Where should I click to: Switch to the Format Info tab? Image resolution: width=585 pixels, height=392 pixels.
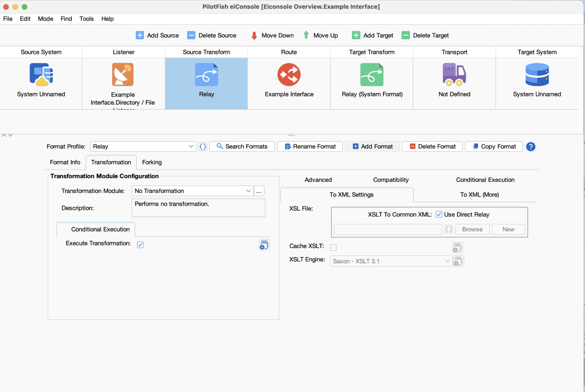click(65, 162)
